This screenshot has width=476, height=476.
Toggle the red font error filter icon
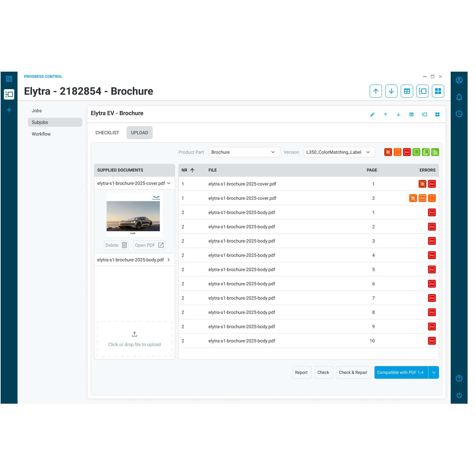[x=407, y=152]
